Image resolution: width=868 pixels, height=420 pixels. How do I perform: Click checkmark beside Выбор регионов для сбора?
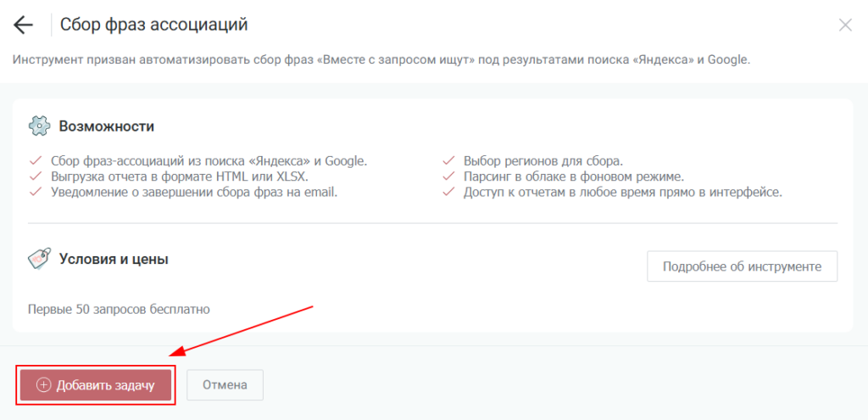[448, 160]
